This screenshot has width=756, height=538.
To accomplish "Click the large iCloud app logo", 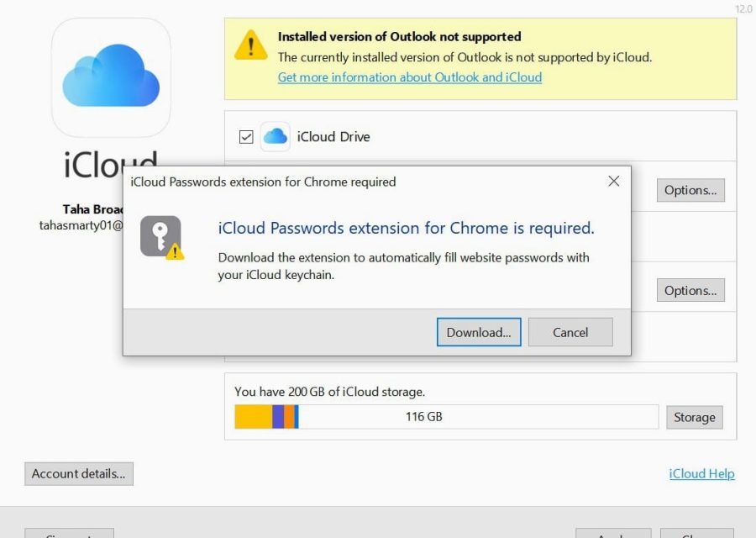I will 110,76.
